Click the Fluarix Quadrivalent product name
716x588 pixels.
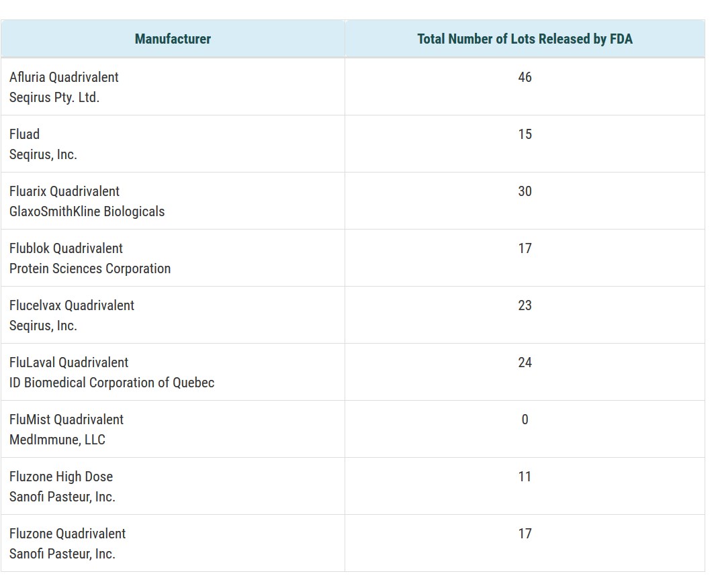[64, 191]
